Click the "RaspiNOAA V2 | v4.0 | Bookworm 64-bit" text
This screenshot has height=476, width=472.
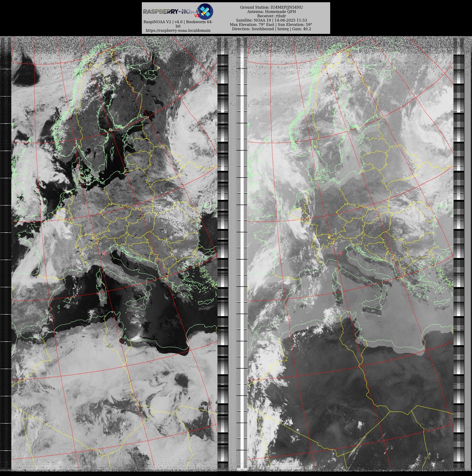(x=178, y=24)
